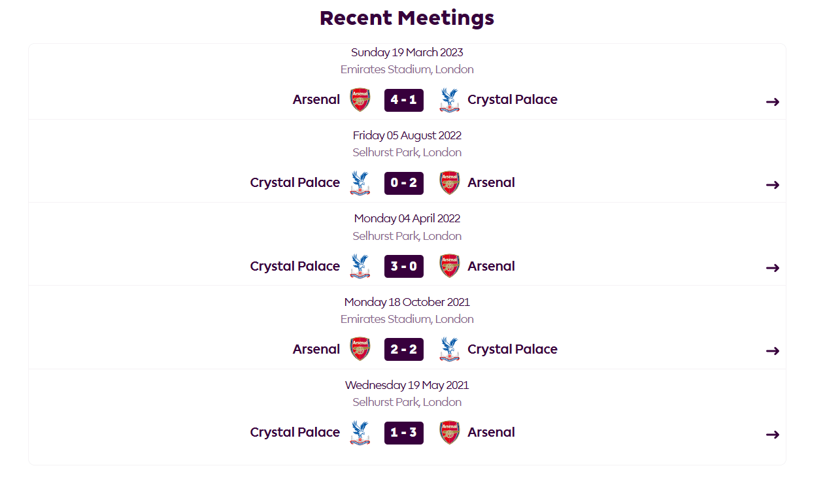Click Crystal Palace crest in the 1 - 3 match
Image resolution: width=825 pixels, height=504 pixels.
360,433
